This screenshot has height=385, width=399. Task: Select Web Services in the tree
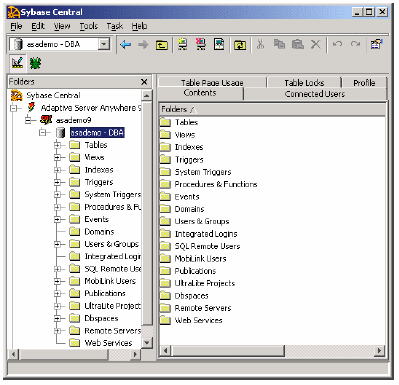point(108,343)
